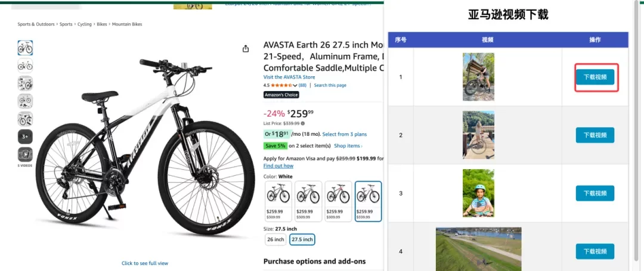
Task: Click the 下载视频 button for video 3
Action: point(595,193)
